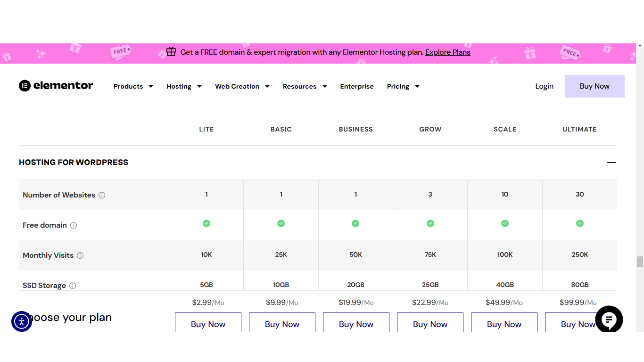Viewport: 644px width, 362px height.
Task: Click Free domain checkmark under Lite
Action: tap(206, 223)
